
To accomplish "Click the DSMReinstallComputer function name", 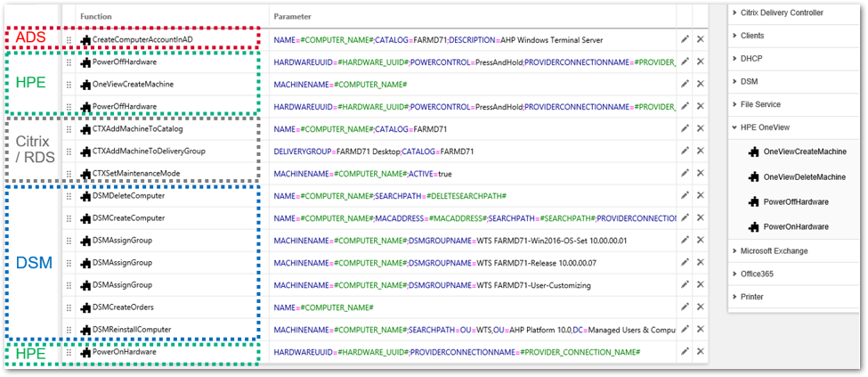I will tap(132, 330).
